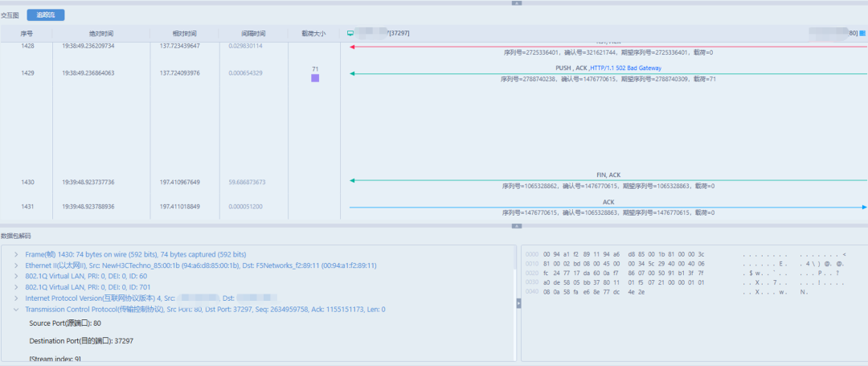This screenshot has height=366, width=868.
Task: Open the HTTP/1.1 502 Bad Gateway link
Action: (x=625, y=68)
